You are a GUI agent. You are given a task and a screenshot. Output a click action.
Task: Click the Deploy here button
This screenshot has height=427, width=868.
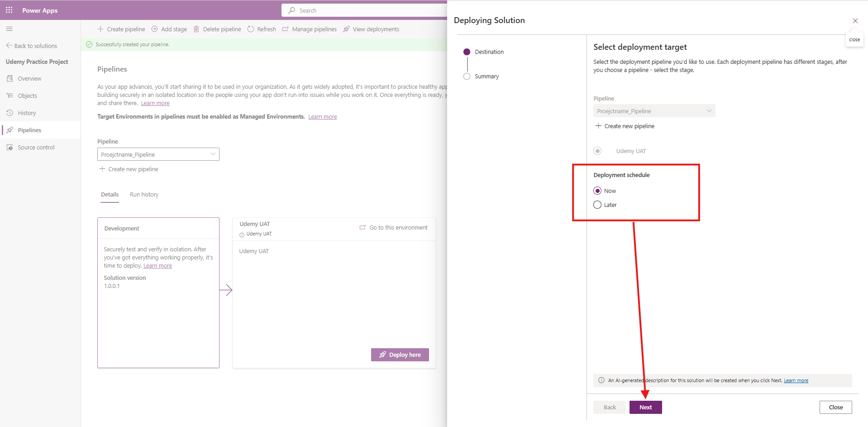tap(400, 355)
